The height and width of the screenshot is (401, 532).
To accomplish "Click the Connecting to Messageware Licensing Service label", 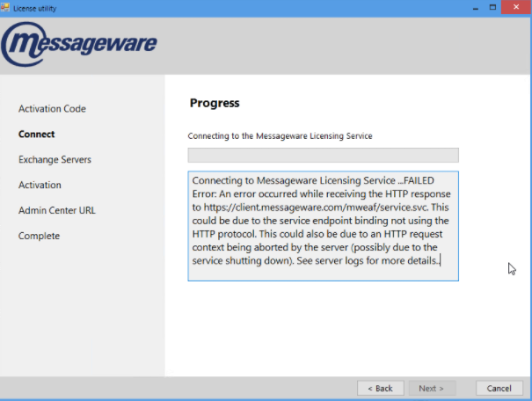I will [x=280, y=136].
